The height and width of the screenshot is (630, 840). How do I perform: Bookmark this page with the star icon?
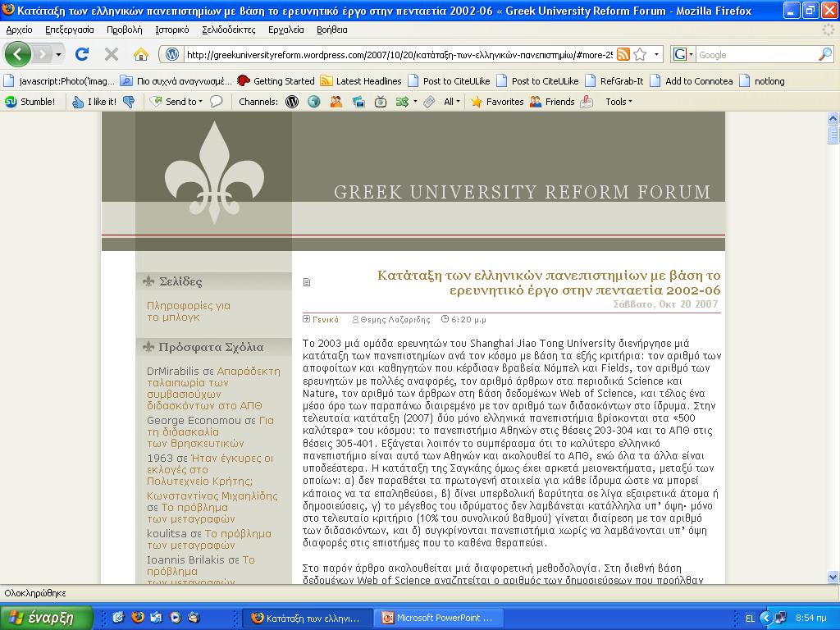tap(640, 54)
